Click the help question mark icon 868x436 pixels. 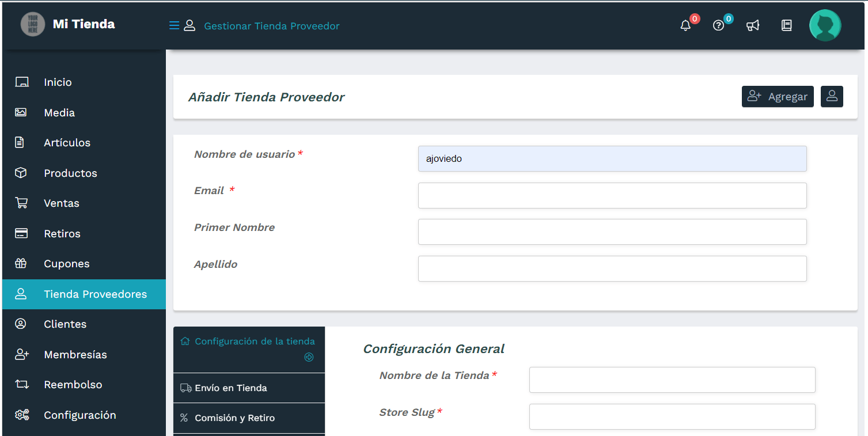718,25
